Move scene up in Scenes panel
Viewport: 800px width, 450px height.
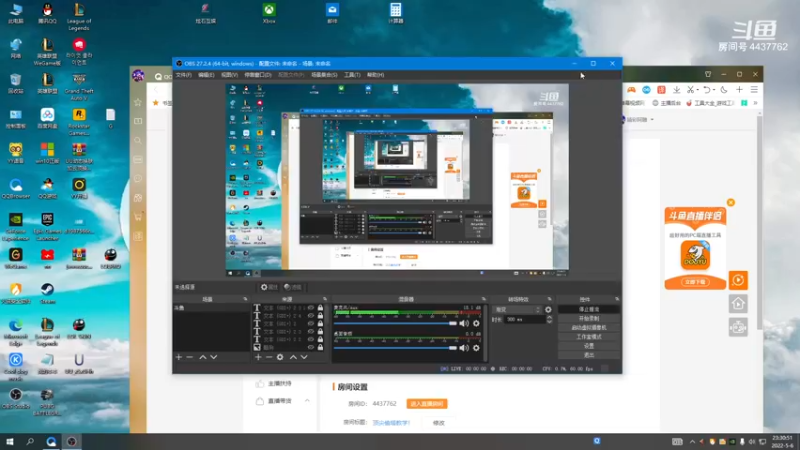pos(203,357)
